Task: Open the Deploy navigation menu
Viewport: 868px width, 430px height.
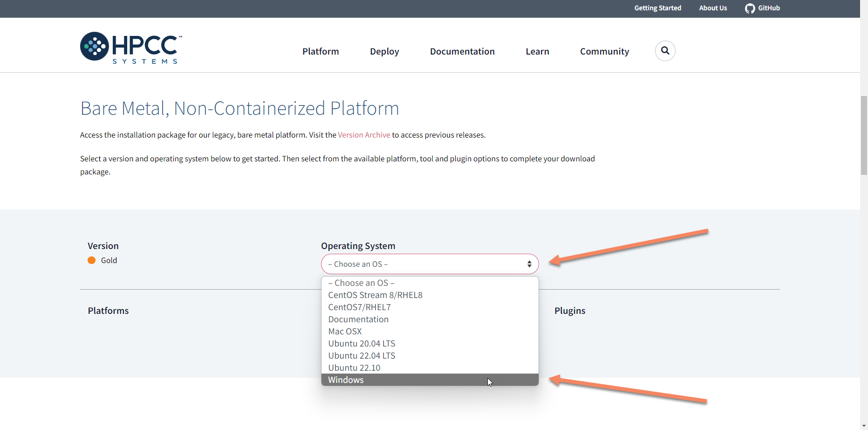Action: [x=384, y=51]
